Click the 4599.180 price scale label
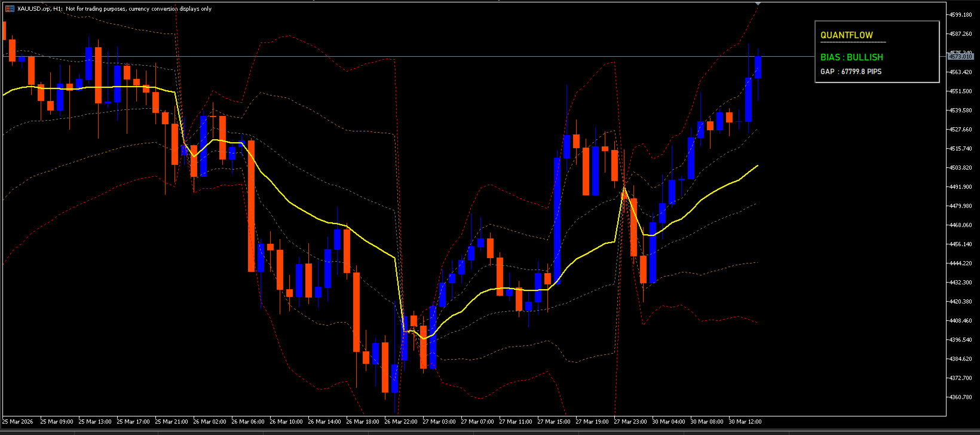980x435 pixels. 960,15
